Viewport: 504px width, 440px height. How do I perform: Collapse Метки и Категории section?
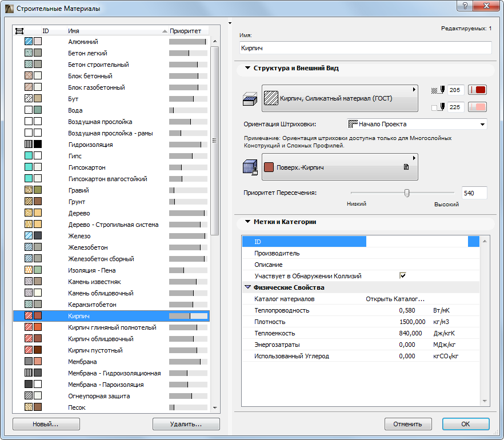pos(247,222)
